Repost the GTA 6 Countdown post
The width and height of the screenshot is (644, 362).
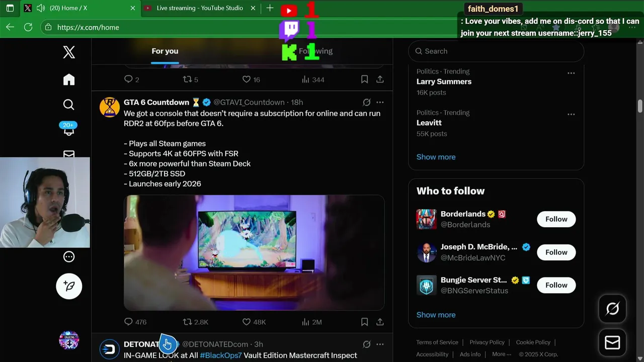click(x=195, y=322)
